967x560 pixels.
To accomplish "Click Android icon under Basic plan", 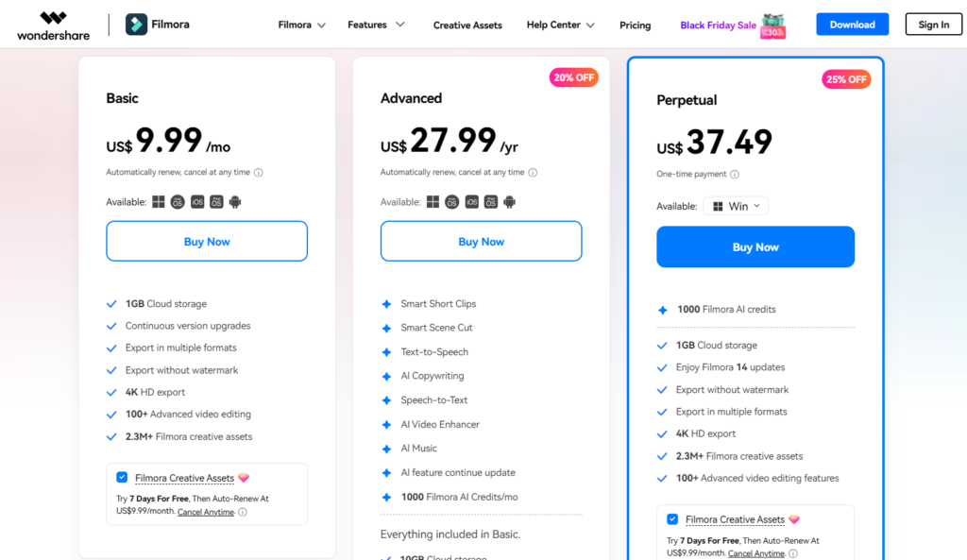I will 235,202.
